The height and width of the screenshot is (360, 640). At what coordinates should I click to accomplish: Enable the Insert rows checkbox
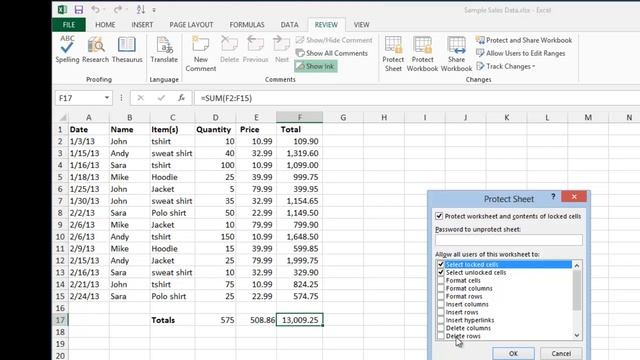pyautogui.click(x=440, y=312)
